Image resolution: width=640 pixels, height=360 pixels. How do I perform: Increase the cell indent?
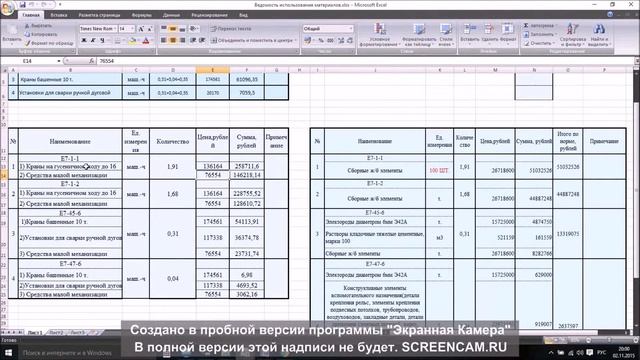pos(202,40)
